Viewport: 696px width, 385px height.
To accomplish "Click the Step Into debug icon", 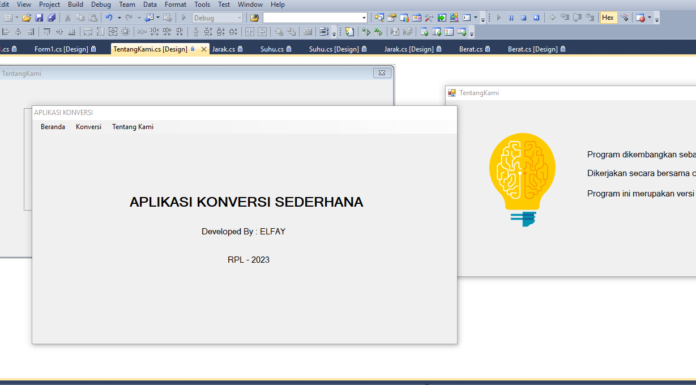I will [565, 18].
